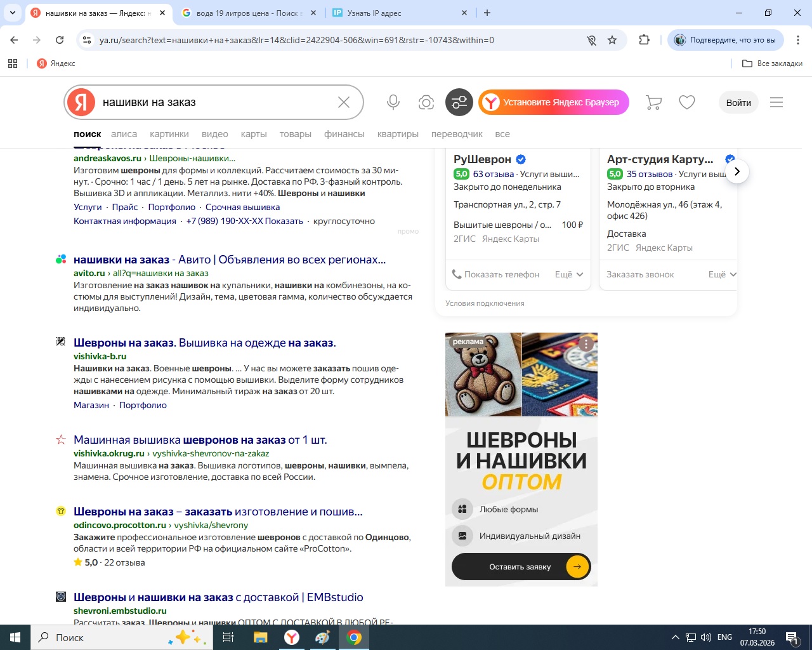812x650 pixels.
Task: Open 'Все закладки' bookmarks folder
Action: (x=772, y=63)
